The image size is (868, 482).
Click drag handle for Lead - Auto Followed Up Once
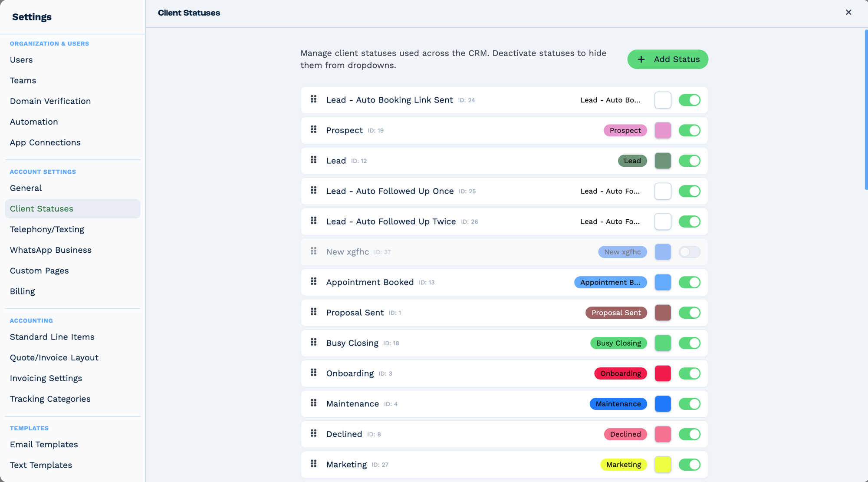click(x=313, y=191)
